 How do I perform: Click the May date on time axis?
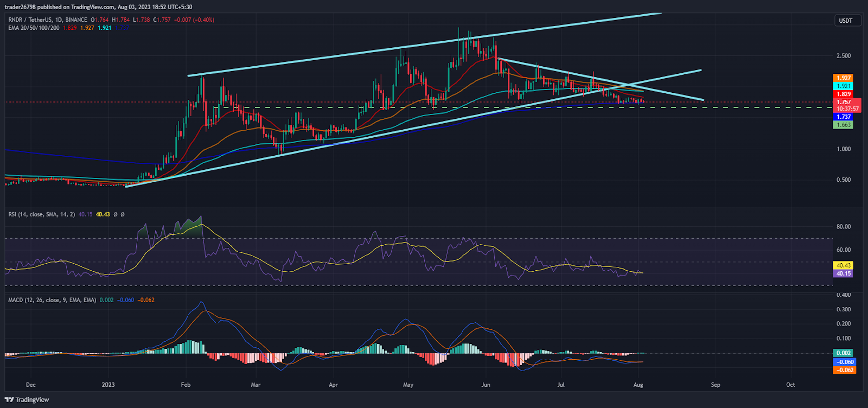tap(408, 385)
